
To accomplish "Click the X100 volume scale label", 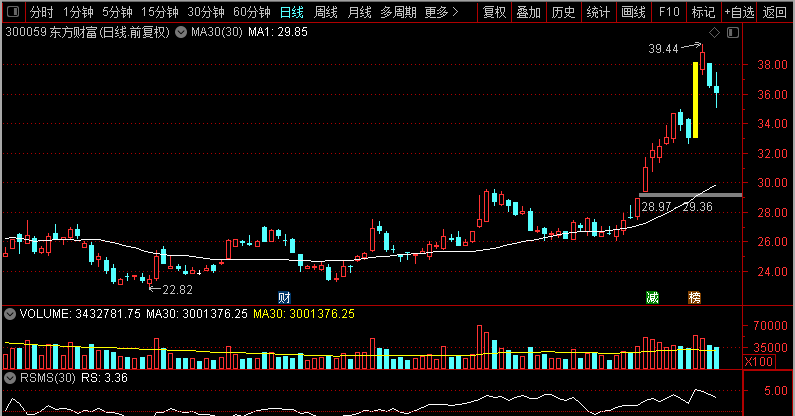I will [x=759, y=362].
